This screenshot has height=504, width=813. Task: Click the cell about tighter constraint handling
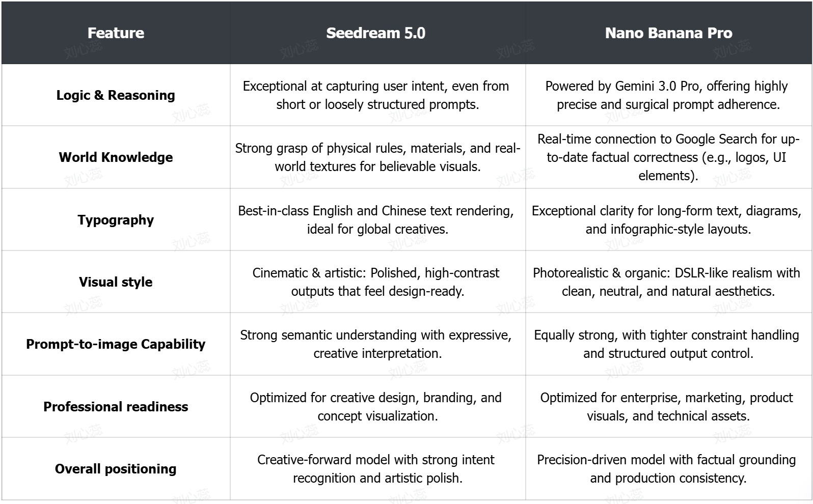click(x=668, y=344)
